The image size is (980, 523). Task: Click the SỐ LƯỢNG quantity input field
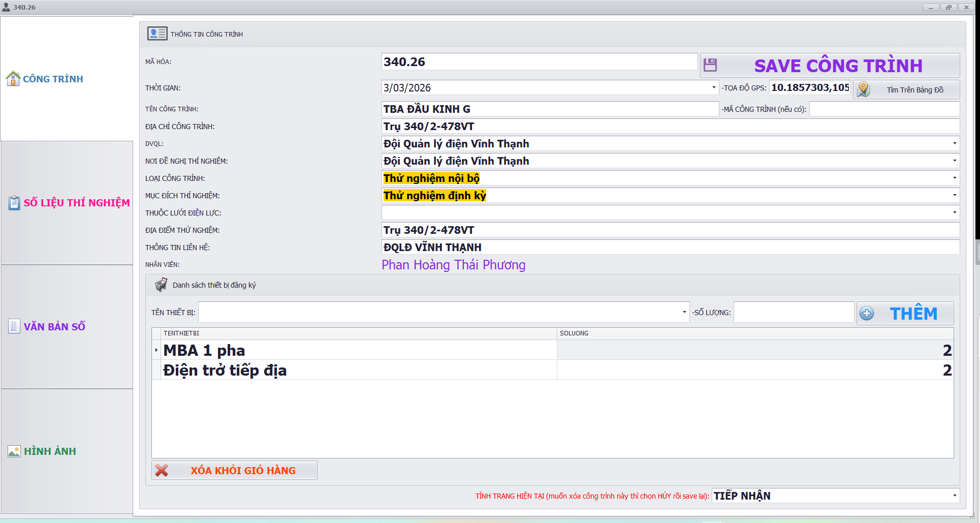click(x=793, y=312)
